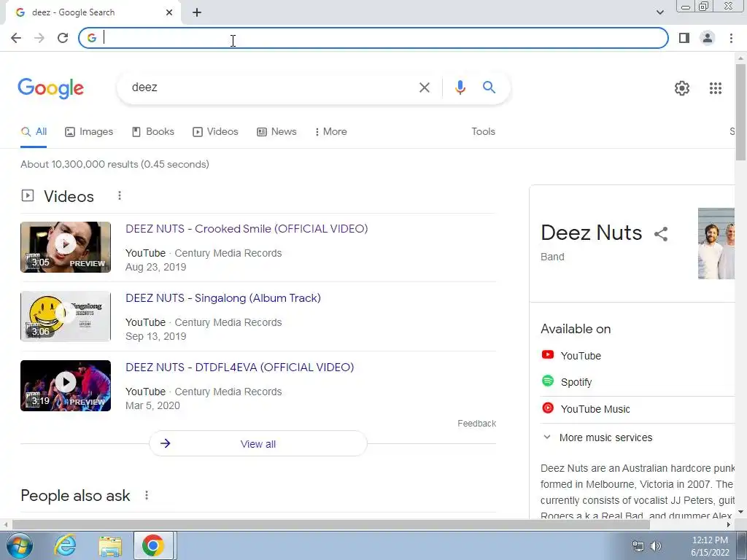
Task: Switch to the Images tab
Action: (89, 132)
